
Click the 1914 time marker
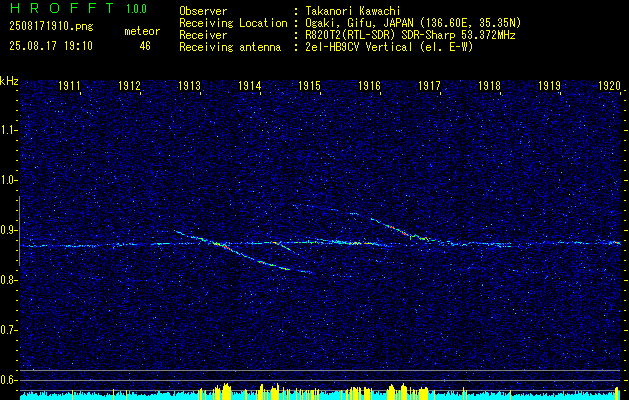coord(250,85)
